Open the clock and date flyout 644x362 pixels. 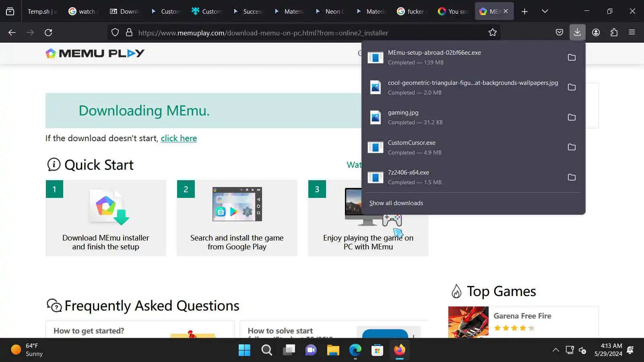tap(608, 350)
